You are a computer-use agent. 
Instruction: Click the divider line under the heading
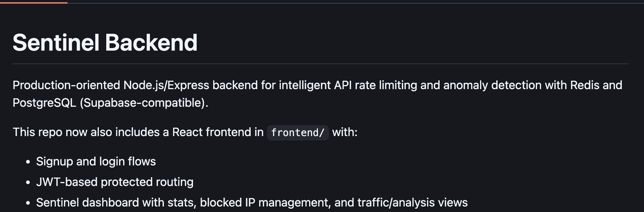pyautogui.click(x=321, y=64)
